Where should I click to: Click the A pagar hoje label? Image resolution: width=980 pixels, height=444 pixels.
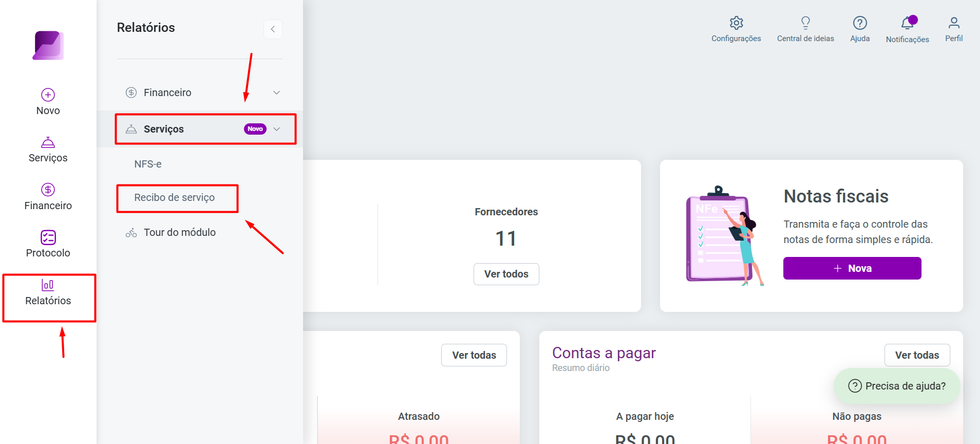tap(645, 416)
